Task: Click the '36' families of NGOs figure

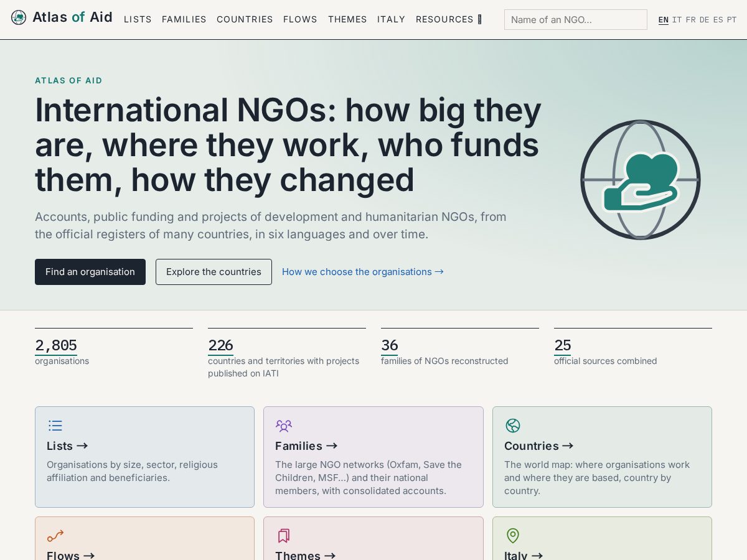Action: [x=390, y=345]
